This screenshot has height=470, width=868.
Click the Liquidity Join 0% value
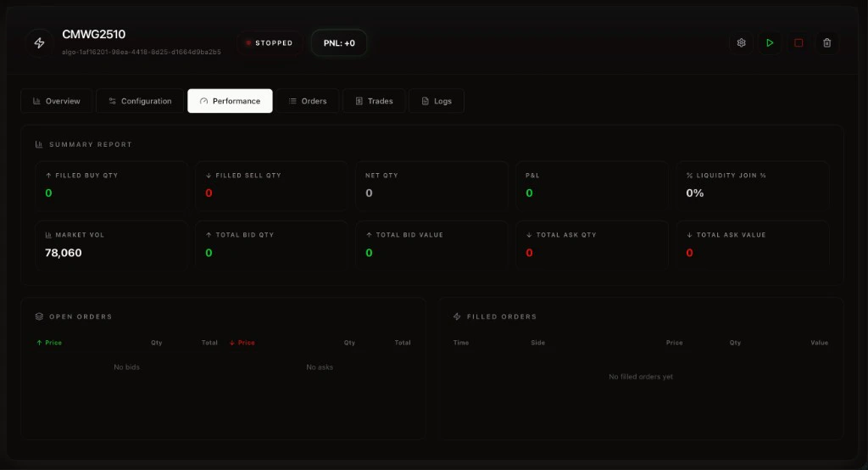point(695,193)
